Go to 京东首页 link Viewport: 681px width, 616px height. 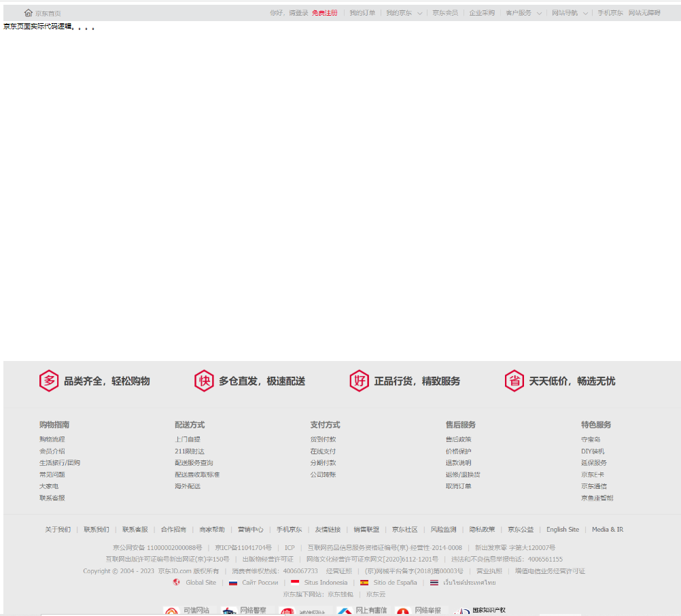point(48,14)
